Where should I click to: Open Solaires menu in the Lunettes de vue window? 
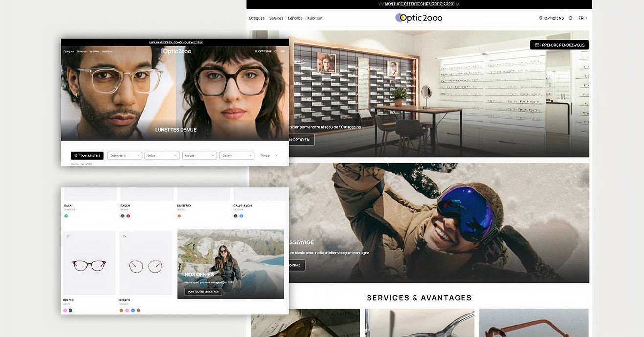tap(82, 51)
